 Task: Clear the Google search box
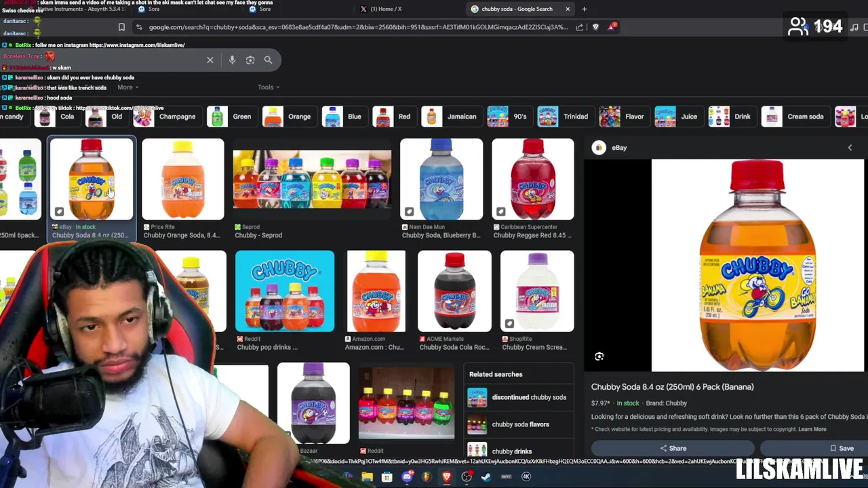click(x=210, y=60)
